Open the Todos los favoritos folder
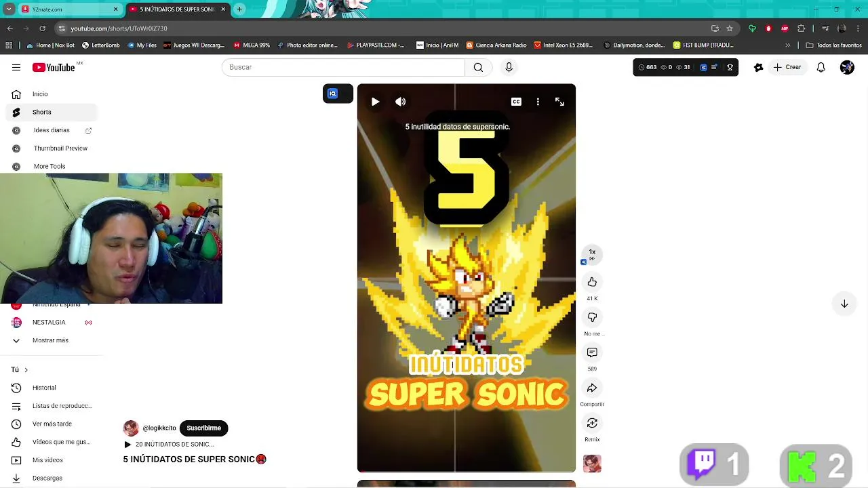This screenshot has width=868, height=488. [x=834, y=45]
